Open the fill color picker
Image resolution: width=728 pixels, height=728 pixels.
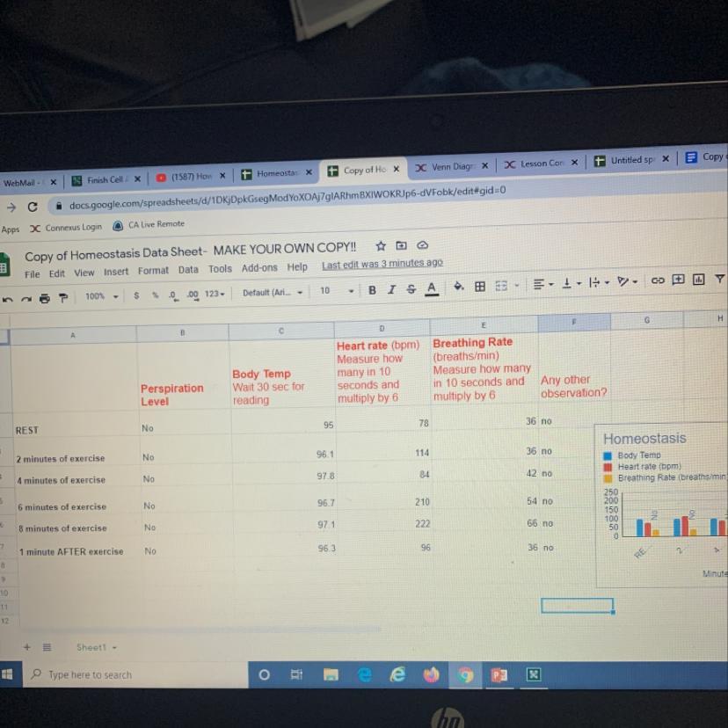click(x=459, y=287)
